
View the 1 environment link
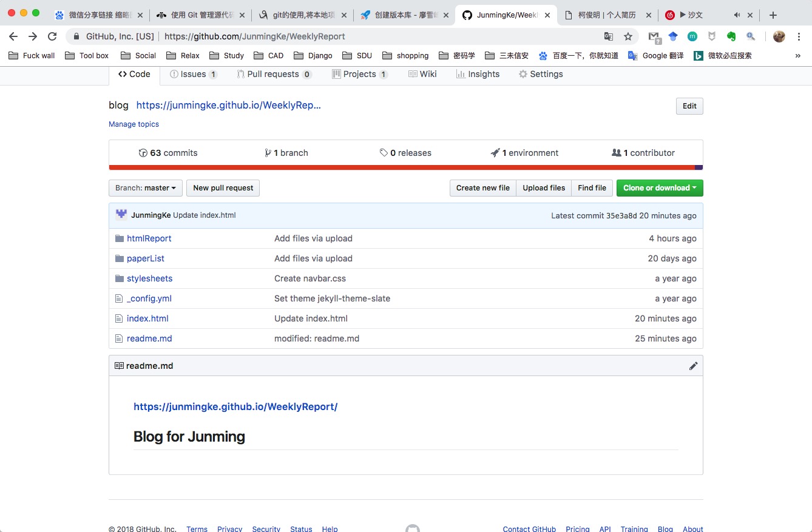(x=525, y=153)
